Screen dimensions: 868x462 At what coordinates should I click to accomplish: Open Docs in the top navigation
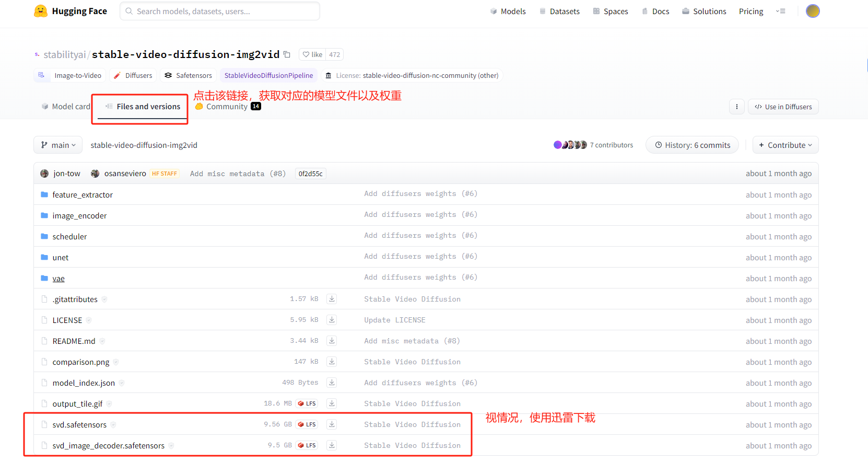(x=655, y=11)
